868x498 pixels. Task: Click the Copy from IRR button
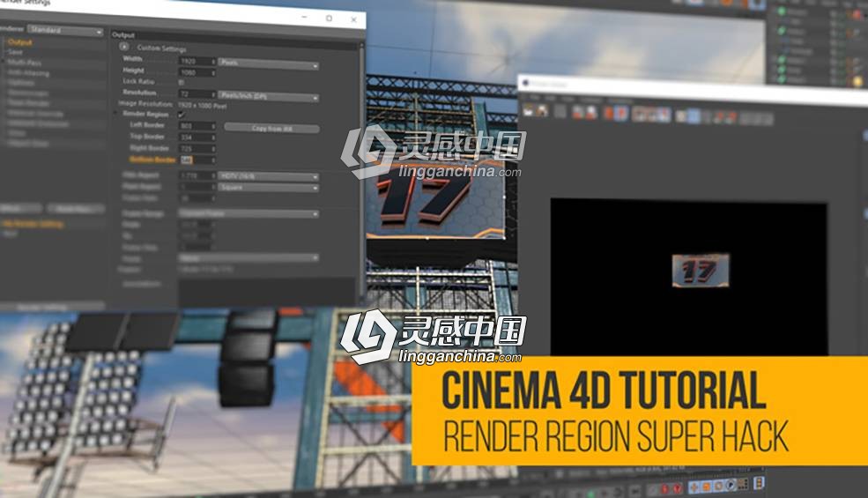point(271,129)
